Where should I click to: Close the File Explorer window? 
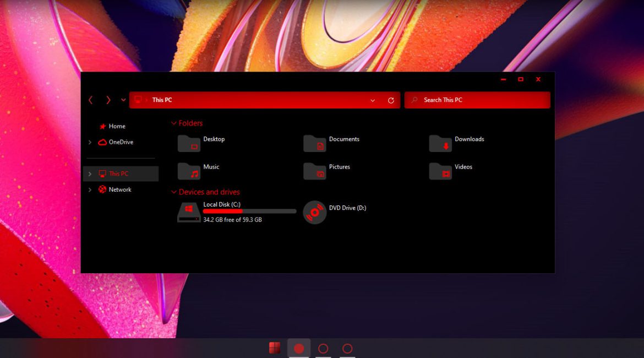(538, 79)
